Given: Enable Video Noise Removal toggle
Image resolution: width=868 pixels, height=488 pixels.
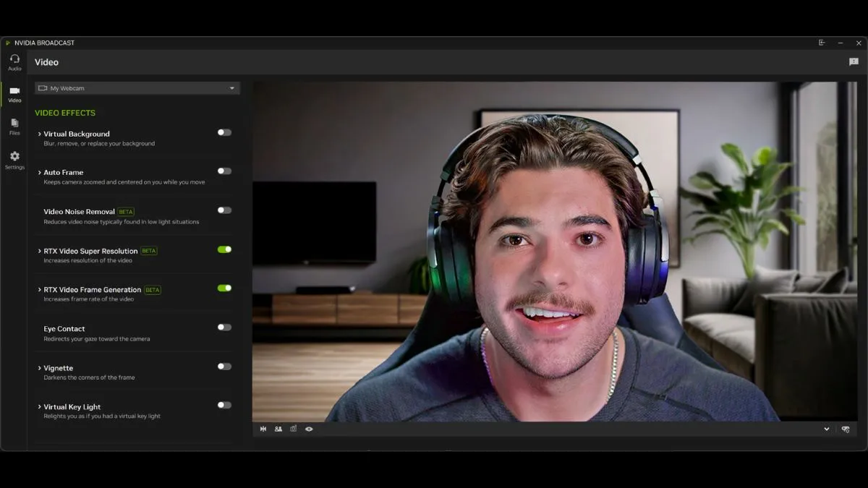Looking at the screenshot, I should tap(224, 210).
